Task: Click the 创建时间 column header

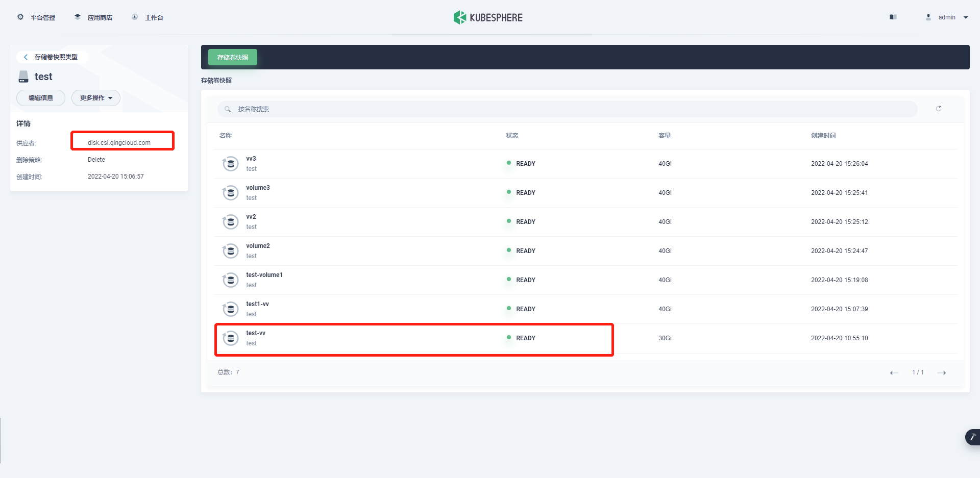Action: [x=823, y=136]
